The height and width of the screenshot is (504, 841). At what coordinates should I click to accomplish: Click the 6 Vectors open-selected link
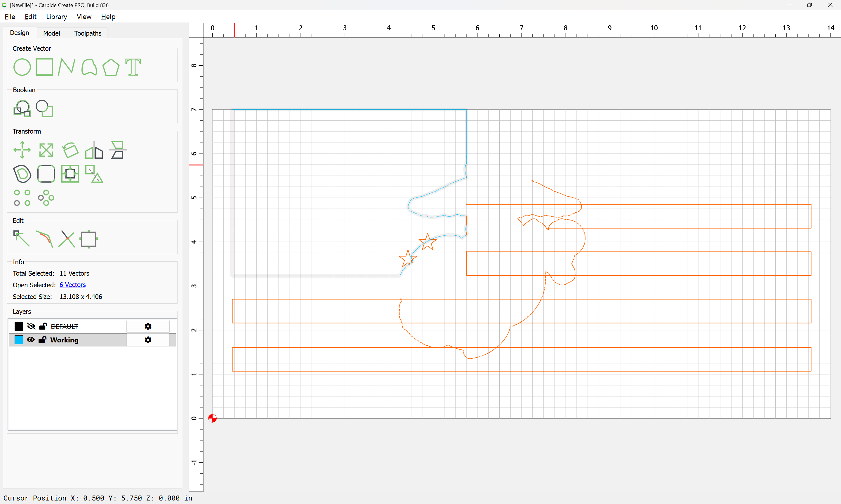(x=72, y=285)
